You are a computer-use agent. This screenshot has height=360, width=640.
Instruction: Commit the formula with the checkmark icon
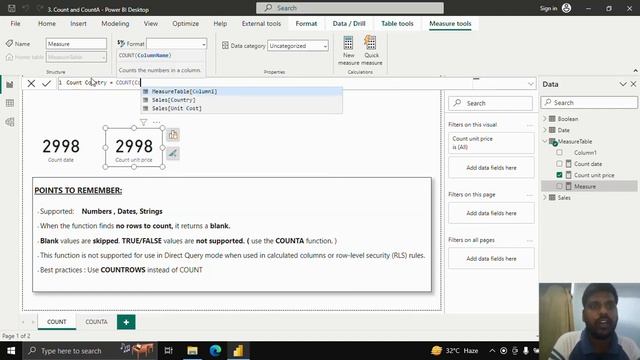tap(47, 84)
